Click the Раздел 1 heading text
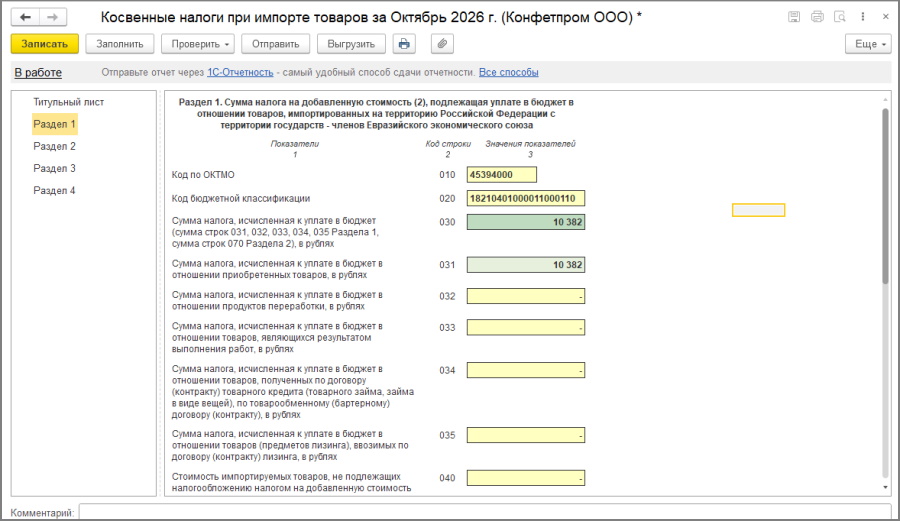 click(376, 114)
